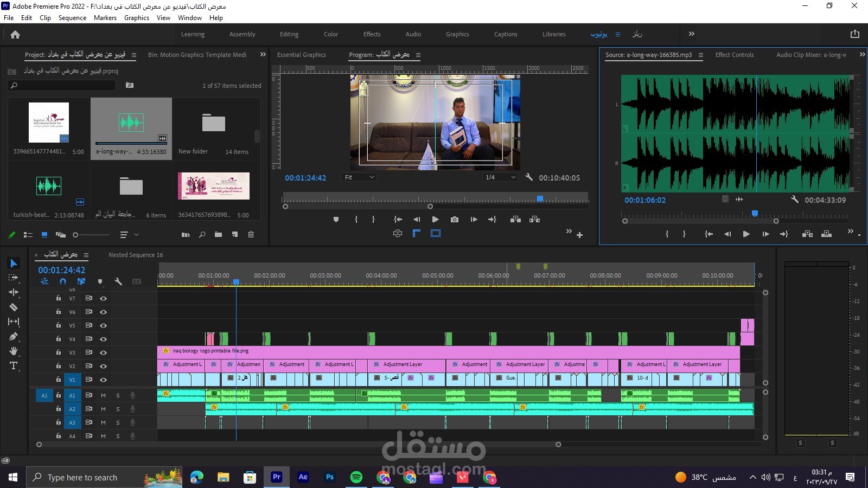This screenshot has width=868, height=488.
Task: Toggle visibility of track V3
Action: coord(103,352)
